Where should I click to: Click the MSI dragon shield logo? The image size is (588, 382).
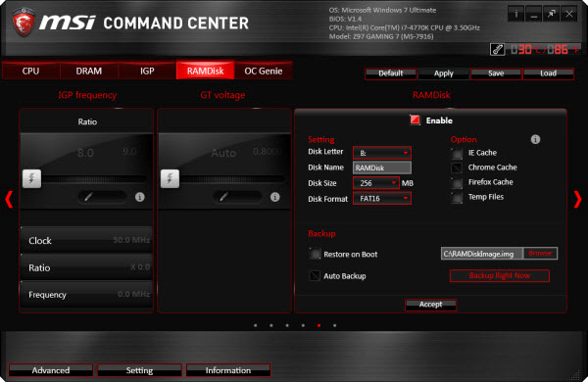tap(24, 23)
